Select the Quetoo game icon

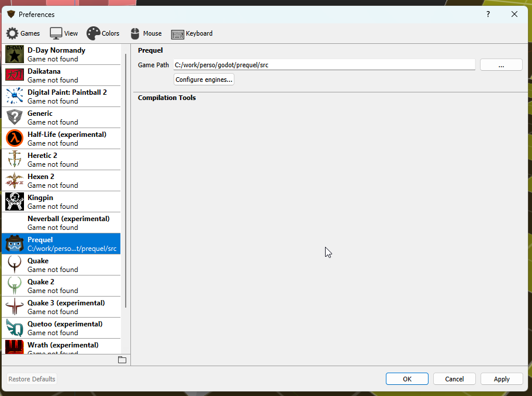15,328
